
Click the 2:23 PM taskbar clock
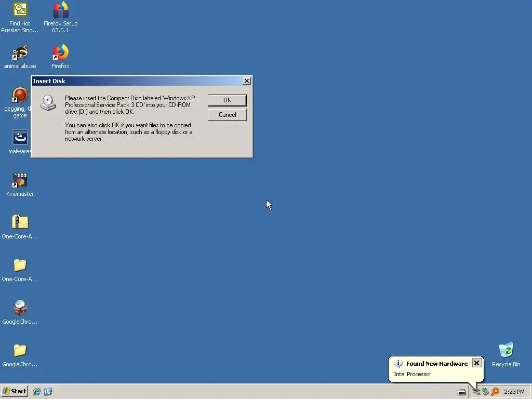(514, 392)
